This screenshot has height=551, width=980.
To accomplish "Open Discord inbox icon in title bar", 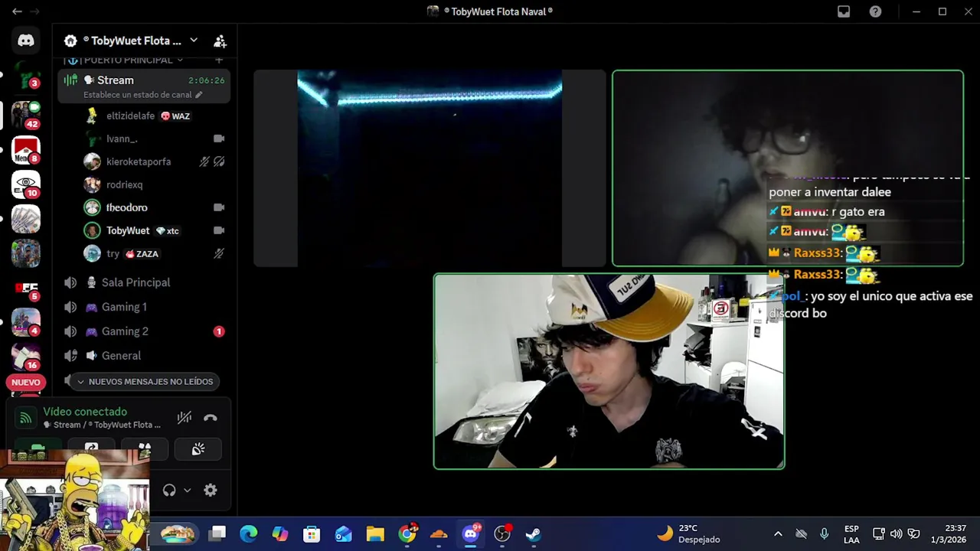I will 844,11.
